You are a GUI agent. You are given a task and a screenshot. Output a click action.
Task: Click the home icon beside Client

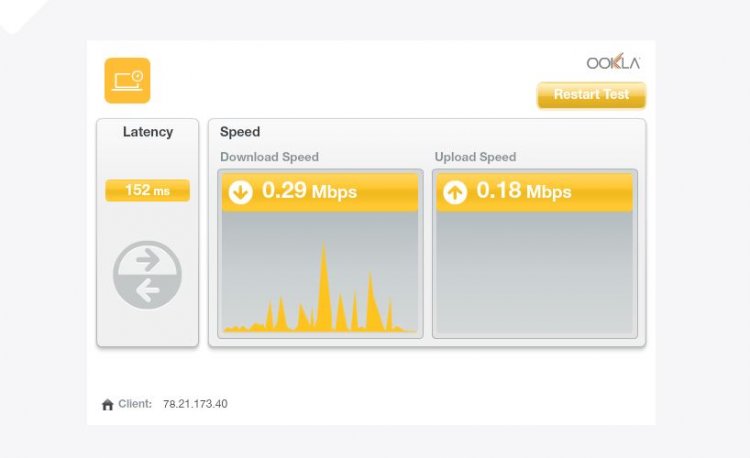click(107, 404)
